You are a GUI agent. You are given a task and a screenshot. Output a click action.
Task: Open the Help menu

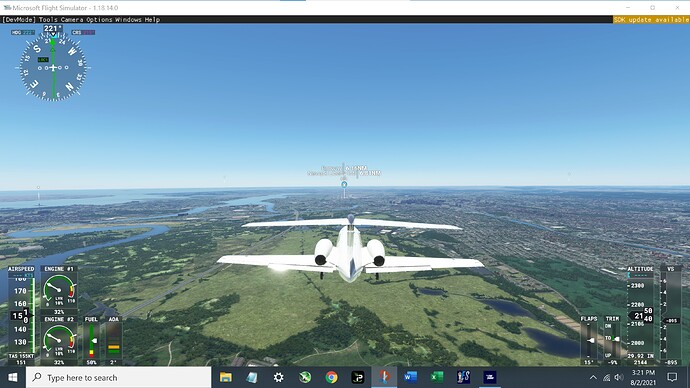[x=152, y=19]
